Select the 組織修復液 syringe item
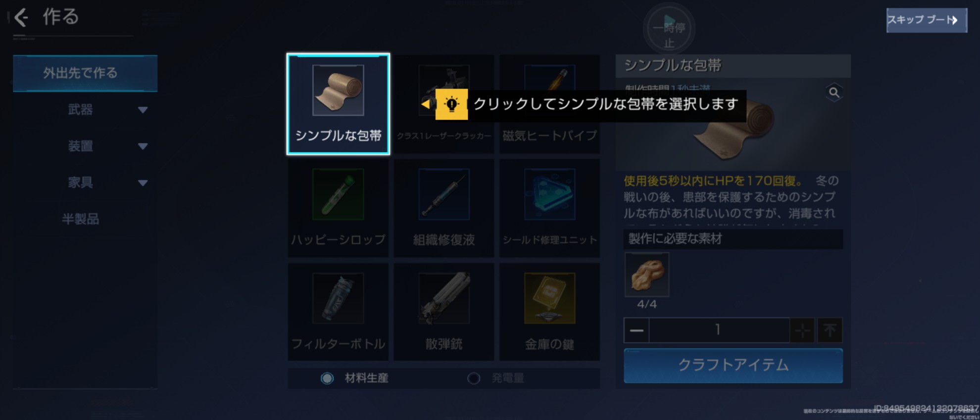Image resolution: width=980 pixels, height=420 pixels. click(x=444, y=208)
